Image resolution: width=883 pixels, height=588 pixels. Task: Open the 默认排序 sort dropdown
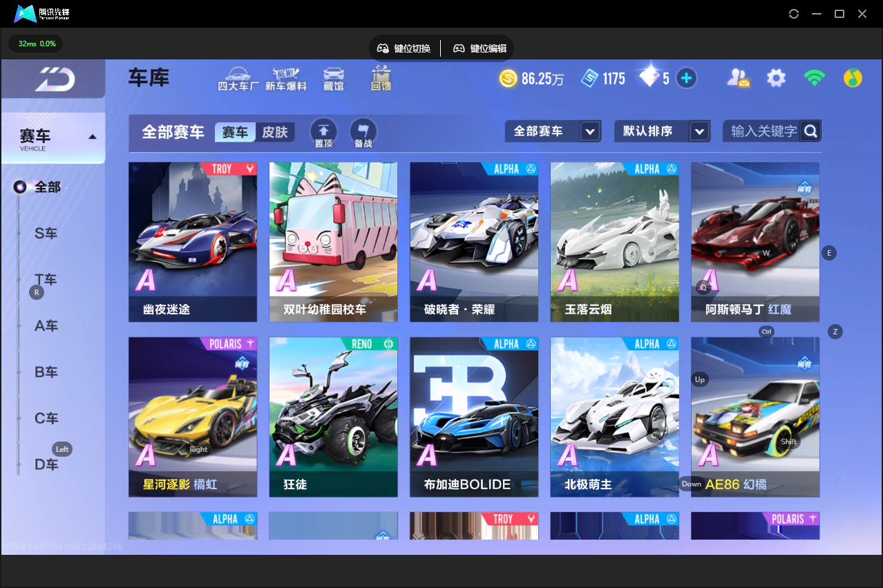tap(662, 131)
